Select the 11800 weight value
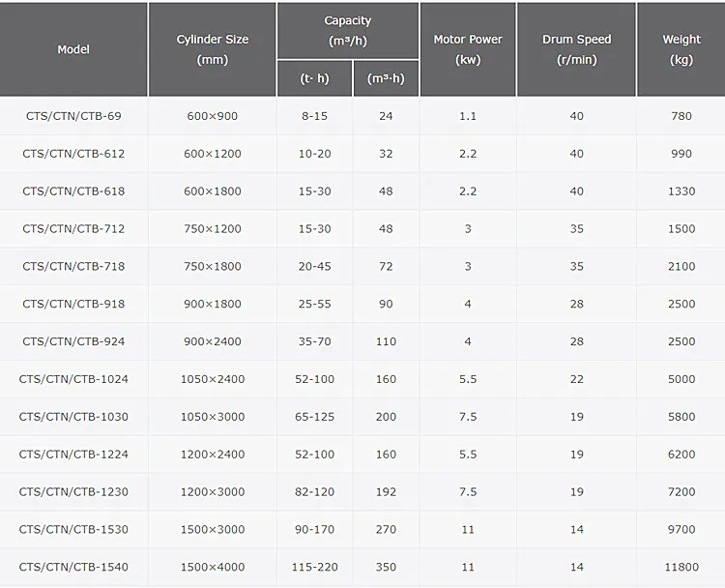Screen dimensions: 725x588 tap(681, 567)
